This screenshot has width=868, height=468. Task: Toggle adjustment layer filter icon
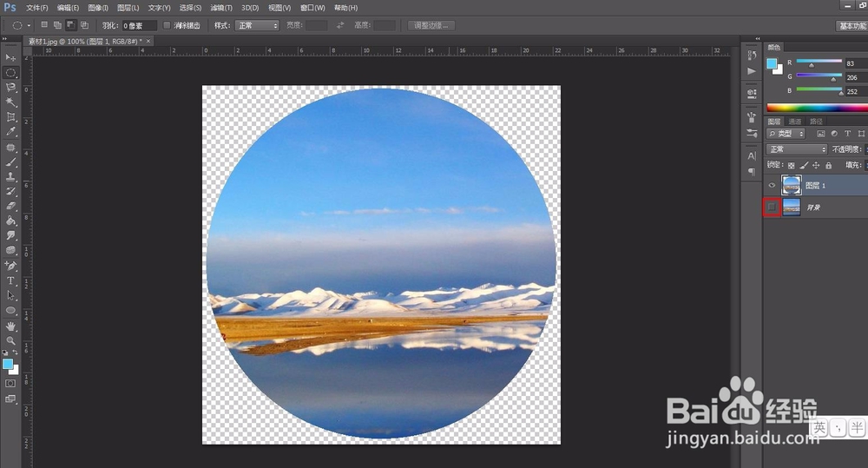pyautogui.click(x=833, y=134)
